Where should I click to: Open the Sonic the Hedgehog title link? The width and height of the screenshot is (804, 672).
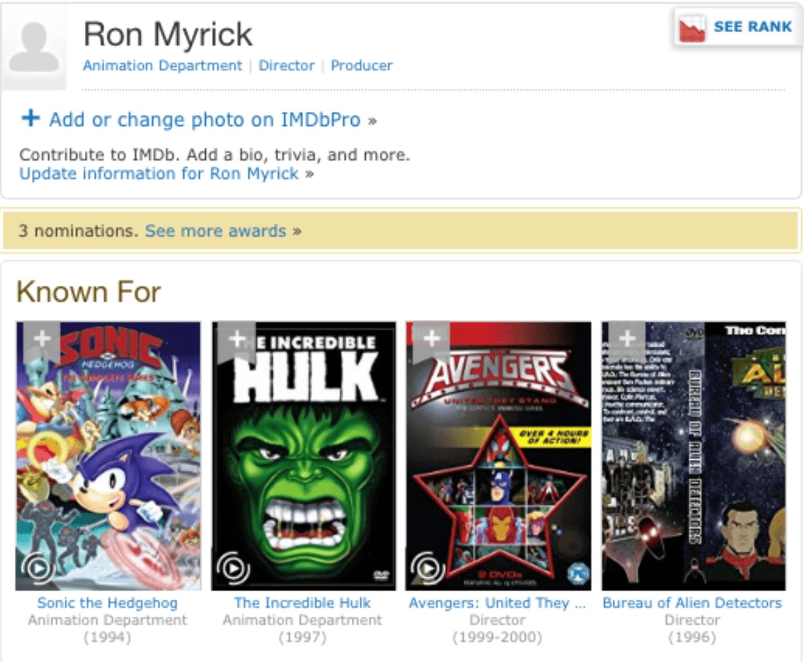[108, 603]
